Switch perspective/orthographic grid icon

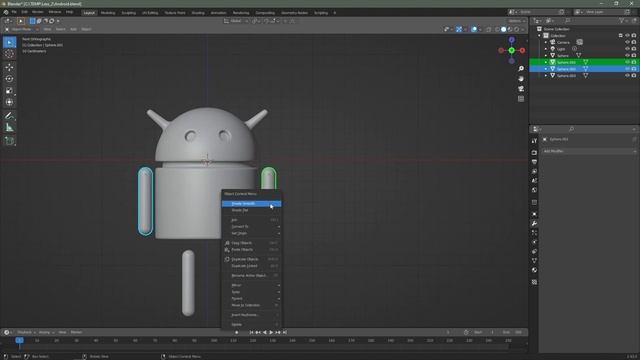tap(521, 99)
